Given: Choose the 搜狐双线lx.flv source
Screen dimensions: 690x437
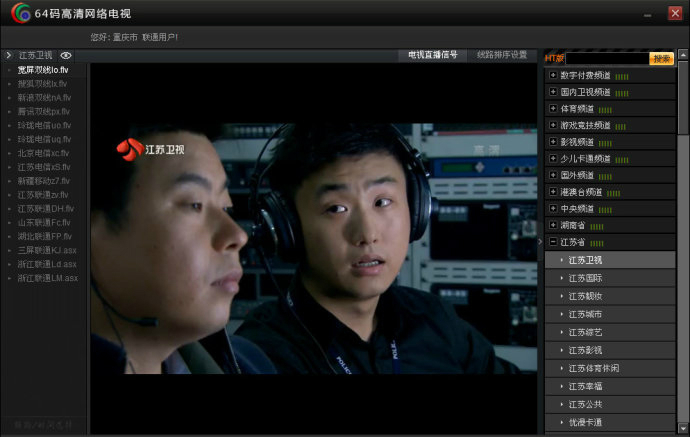Looking at the screenshot, I should [42, 84].
